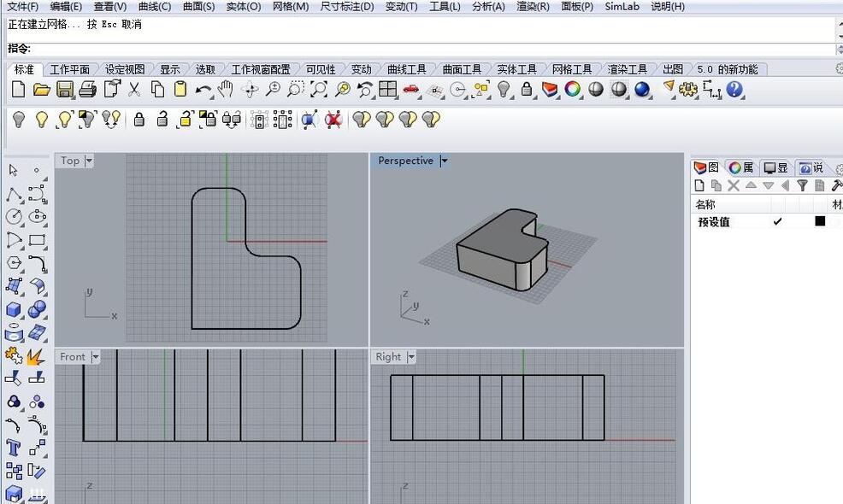Select the Zoom Window magnifier tool
The image size is (843, 504).
pyautogui.click(x=295, y=89)
